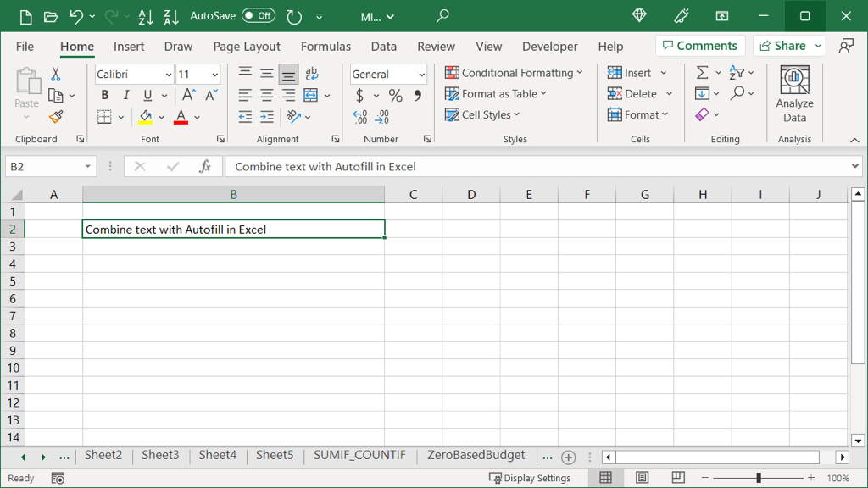Click the Merge & Center icon

(310, 95)
